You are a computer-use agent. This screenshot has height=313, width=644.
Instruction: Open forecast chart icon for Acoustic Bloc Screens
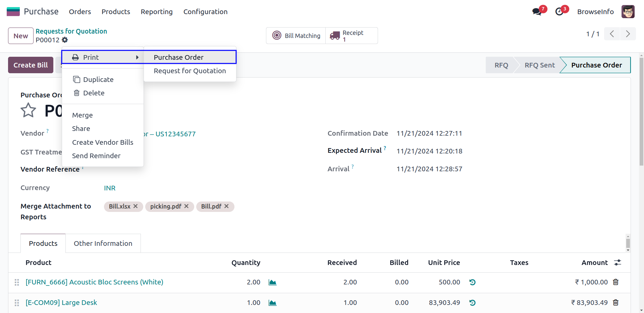(272, 282)
